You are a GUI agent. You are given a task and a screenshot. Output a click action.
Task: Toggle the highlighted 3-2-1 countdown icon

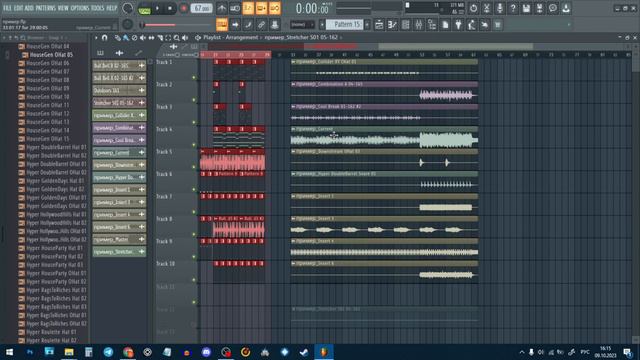(x=248, y=8)
